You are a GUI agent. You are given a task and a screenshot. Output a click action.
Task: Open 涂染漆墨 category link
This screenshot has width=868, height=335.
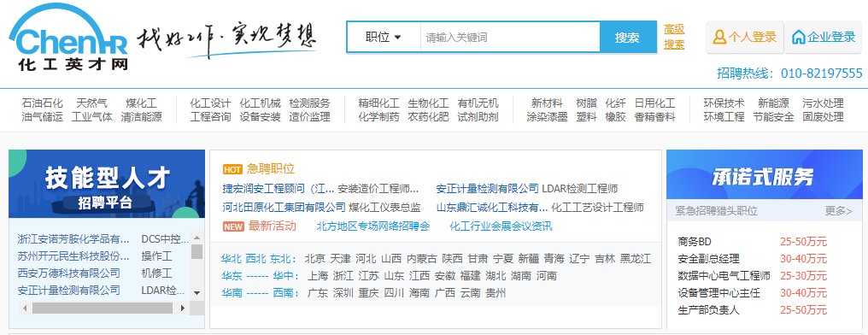(x=547, y=117)
